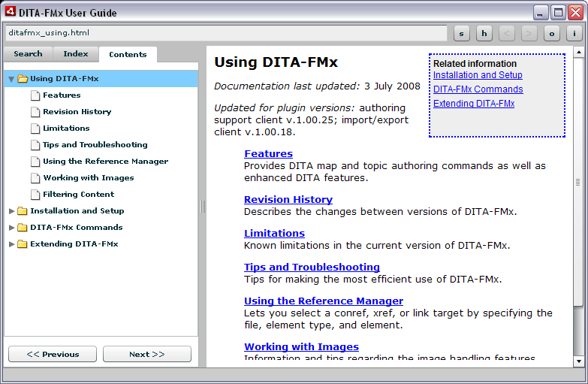Select Limitations in the contents tree
Viewport: 588px width, 384px height.
point(66,129)
